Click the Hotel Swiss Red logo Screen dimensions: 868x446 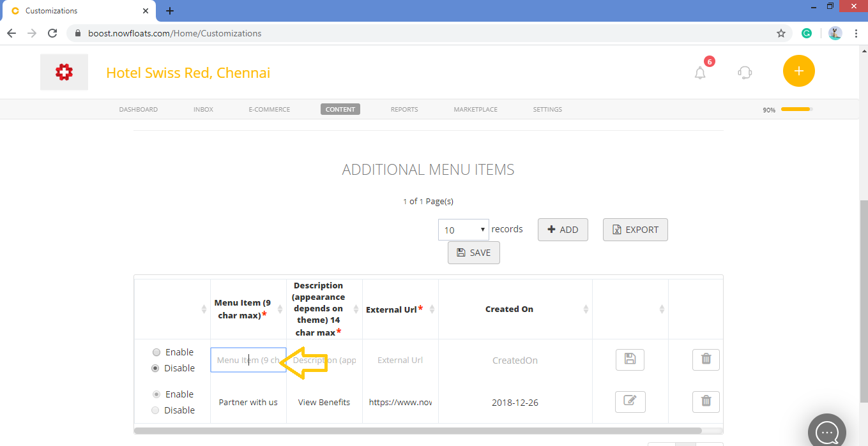click(x=64, y=72)
